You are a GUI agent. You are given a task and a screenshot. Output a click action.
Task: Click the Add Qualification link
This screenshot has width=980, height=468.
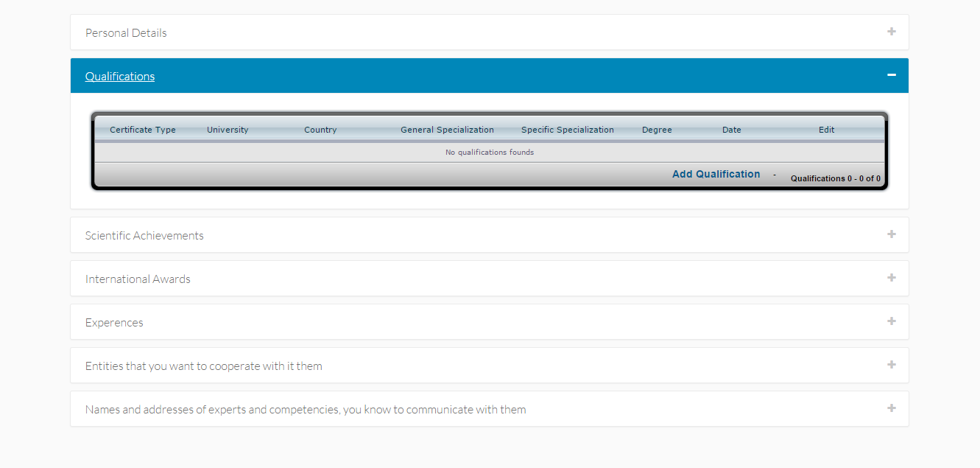(x=716, y=175)
